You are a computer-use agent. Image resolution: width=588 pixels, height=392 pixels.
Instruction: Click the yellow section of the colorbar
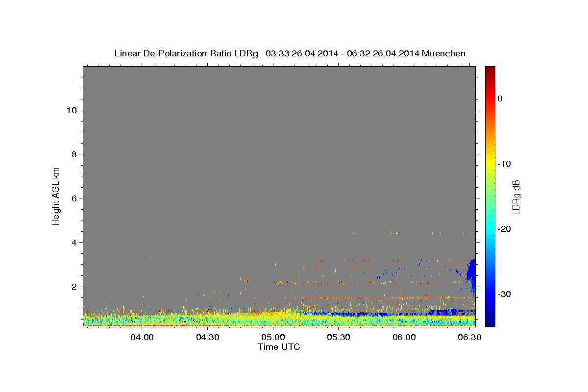click(490, 162)
